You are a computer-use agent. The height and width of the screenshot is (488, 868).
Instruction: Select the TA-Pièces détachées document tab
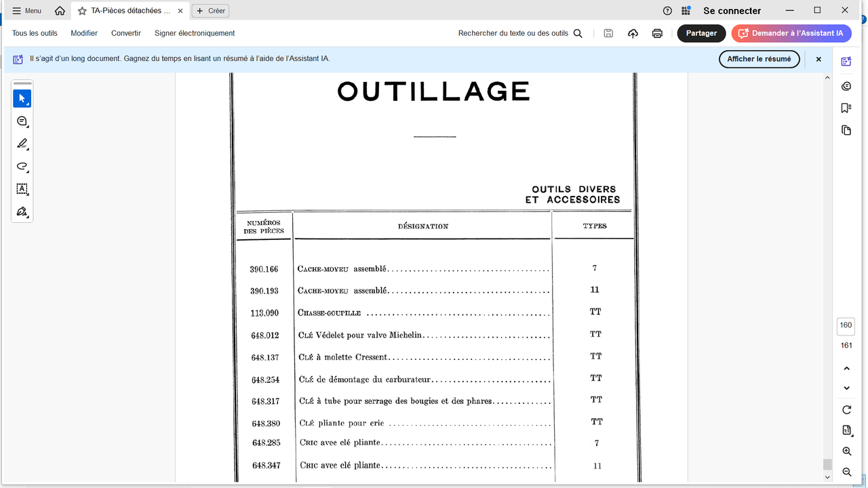(x=130, y=11)
